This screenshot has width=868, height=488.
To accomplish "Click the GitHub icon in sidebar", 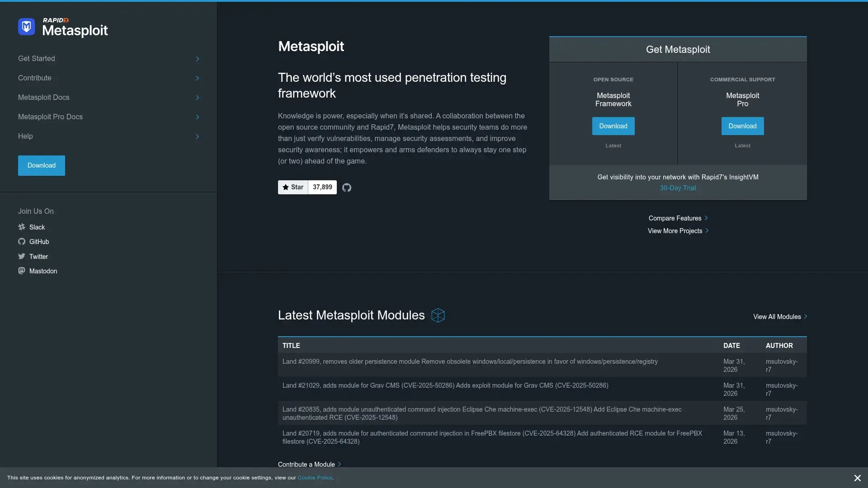I will pos(22,242).
